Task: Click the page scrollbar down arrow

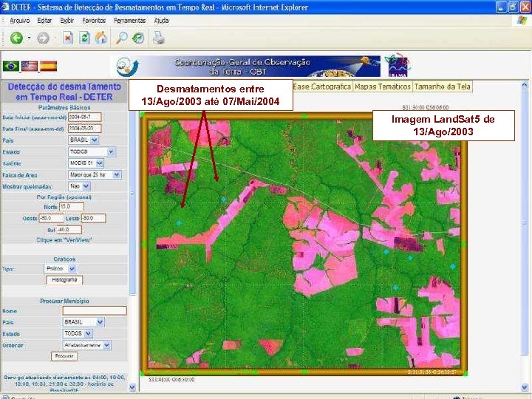Action: [525, 387]
